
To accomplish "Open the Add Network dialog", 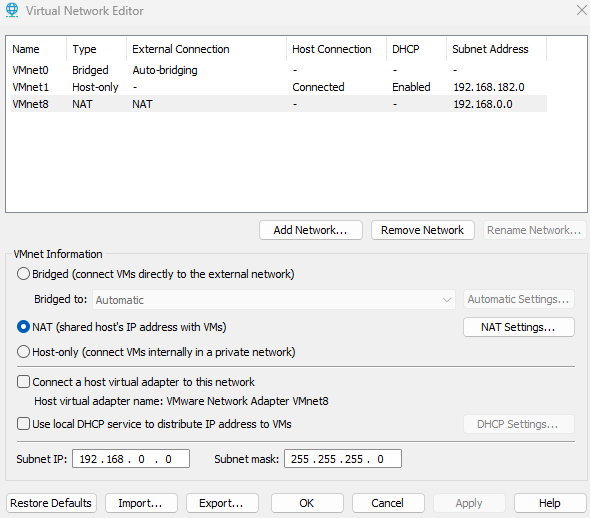I will pos(311,230).
